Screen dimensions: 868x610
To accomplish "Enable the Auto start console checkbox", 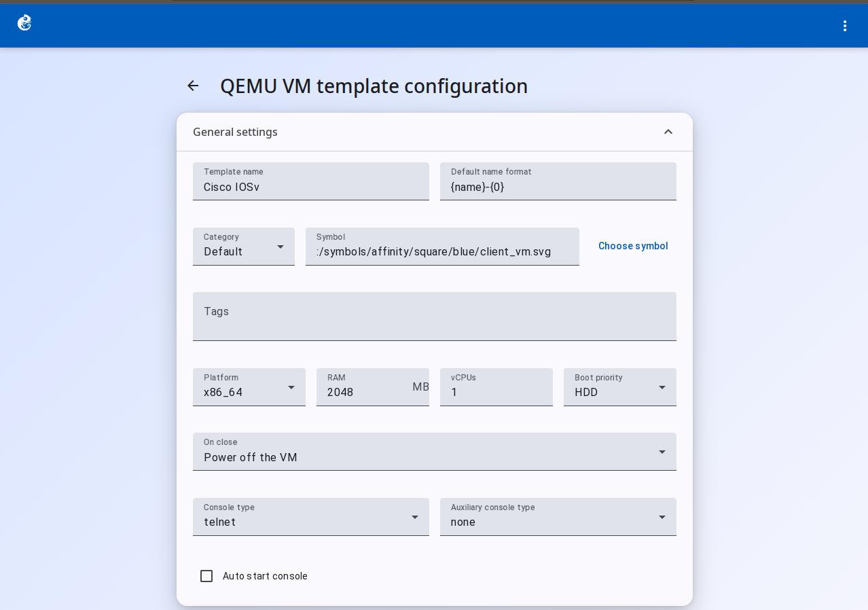I will click(206, 576).
